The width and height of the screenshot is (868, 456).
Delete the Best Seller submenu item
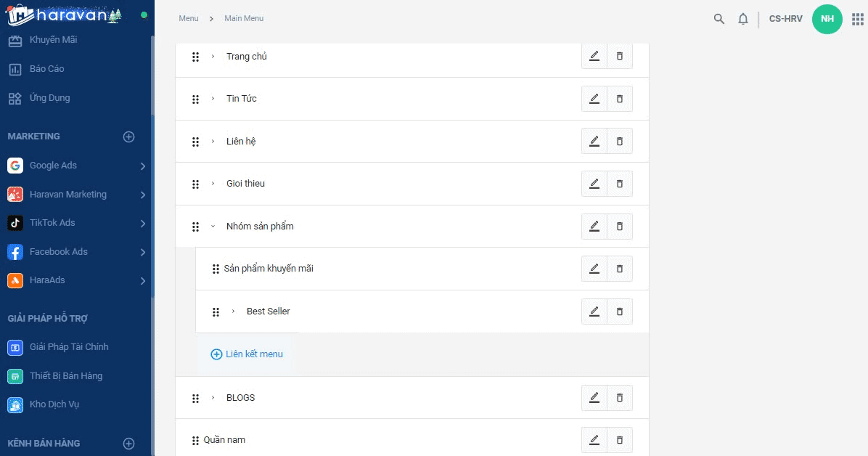pyautogui.click(x=620, y=312)
